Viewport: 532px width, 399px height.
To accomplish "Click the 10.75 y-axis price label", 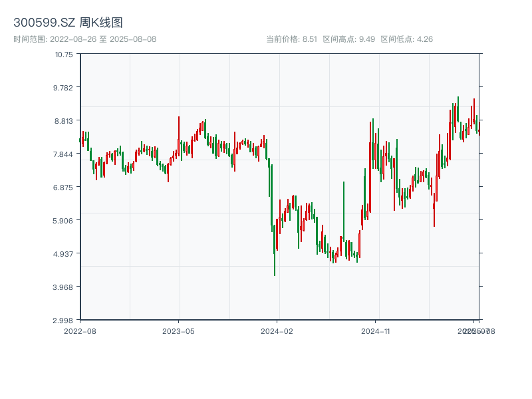I will (65, 55).
